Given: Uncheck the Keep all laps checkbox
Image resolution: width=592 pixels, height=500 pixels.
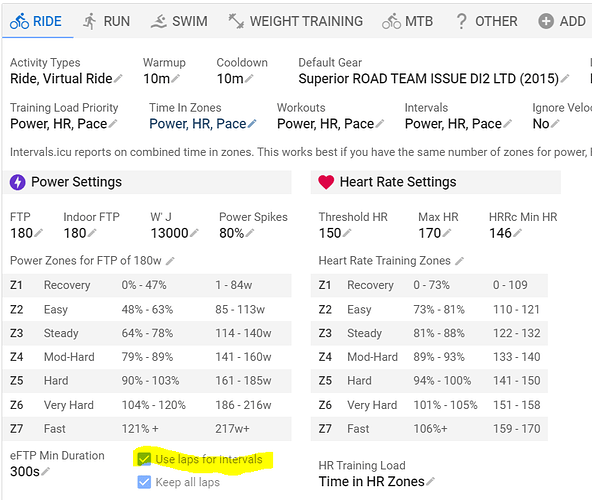Looking at the screenshot, I should coord(144,482).
